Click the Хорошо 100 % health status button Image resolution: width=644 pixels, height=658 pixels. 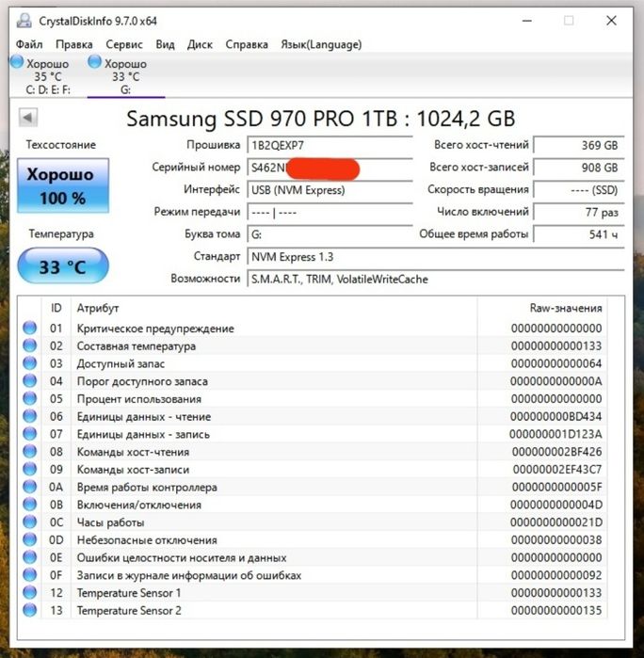(63, 185)
